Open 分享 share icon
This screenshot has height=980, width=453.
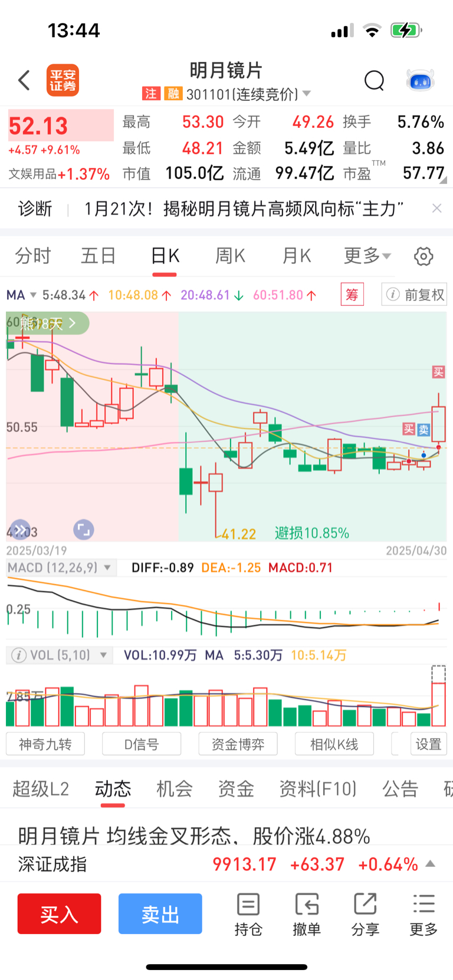(x=365, y=915)
